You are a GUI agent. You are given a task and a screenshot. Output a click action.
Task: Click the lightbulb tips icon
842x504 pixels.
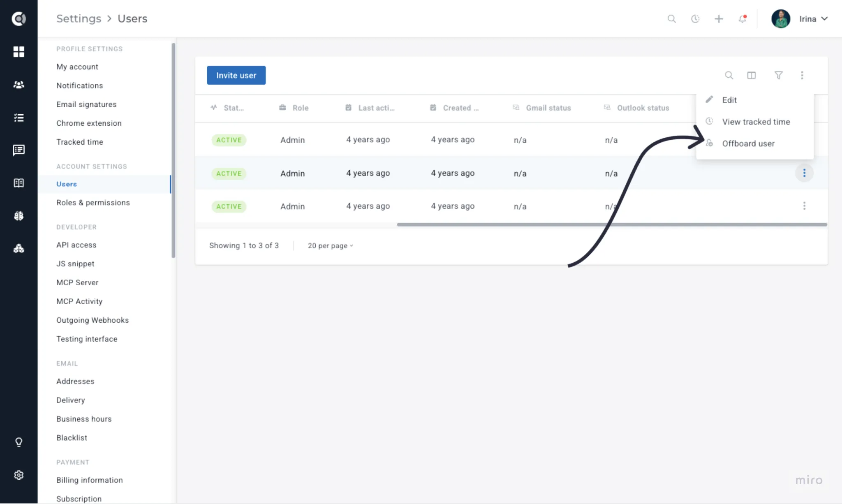(19, 442)
